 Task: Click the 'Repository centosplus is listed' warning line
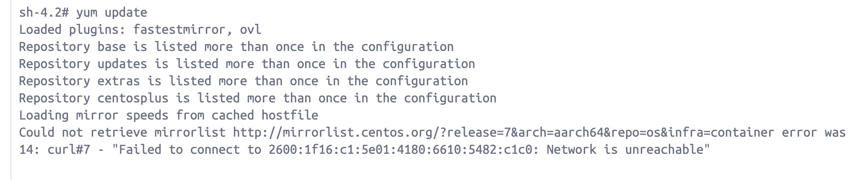click(258, 99)
